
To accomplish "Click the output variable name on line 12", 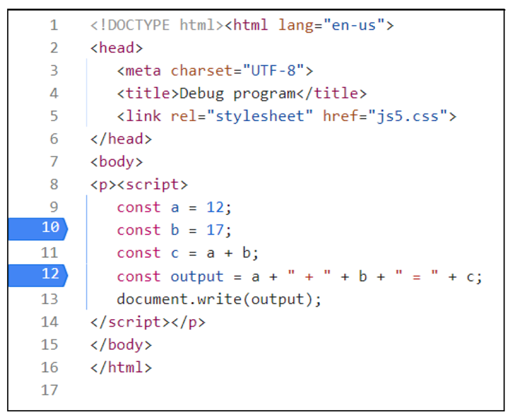I will [197, 276].
